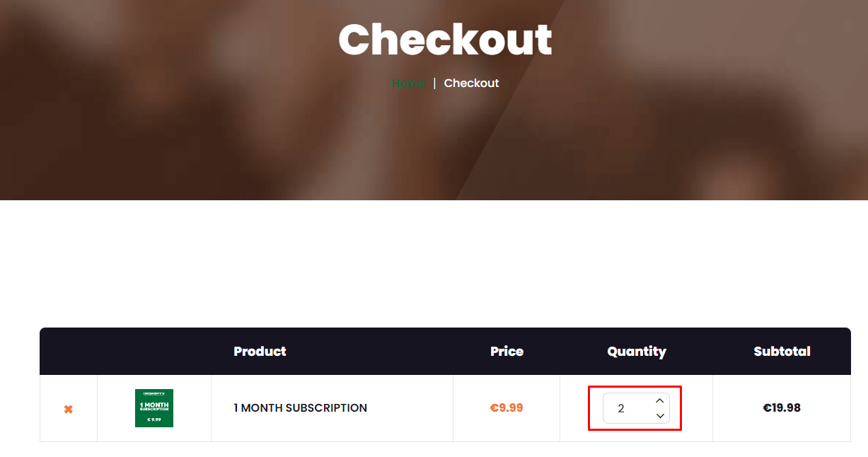This screenshot has height=457, width=868.
Task: Click the Subtotal column header
Action: pos(782,352)
